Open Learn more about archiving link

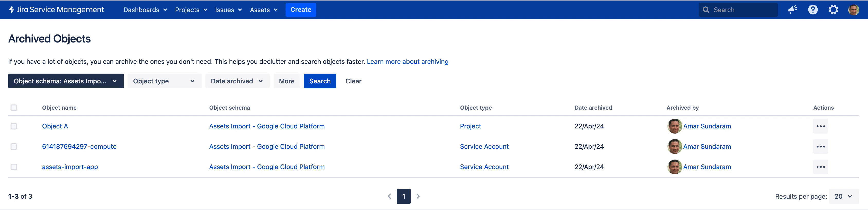[407, 62]
